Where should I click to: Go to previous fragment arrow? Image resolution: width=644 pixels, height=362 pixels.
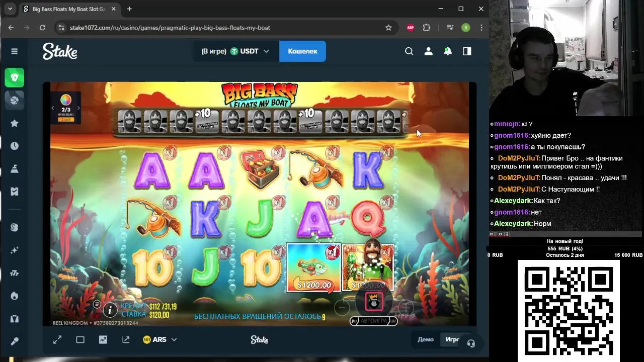(53, 108)
